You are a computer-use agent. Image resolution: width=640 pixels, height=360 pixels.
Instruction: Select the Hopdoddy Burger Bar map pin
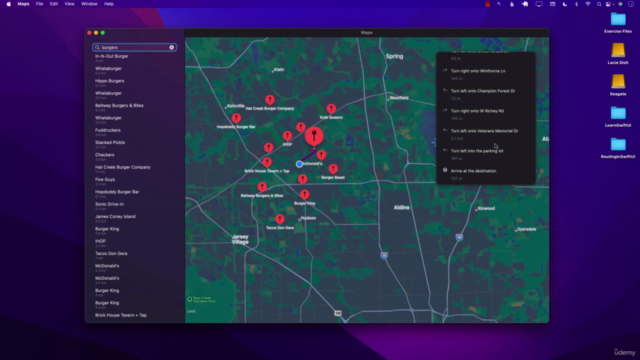[236, 118]
